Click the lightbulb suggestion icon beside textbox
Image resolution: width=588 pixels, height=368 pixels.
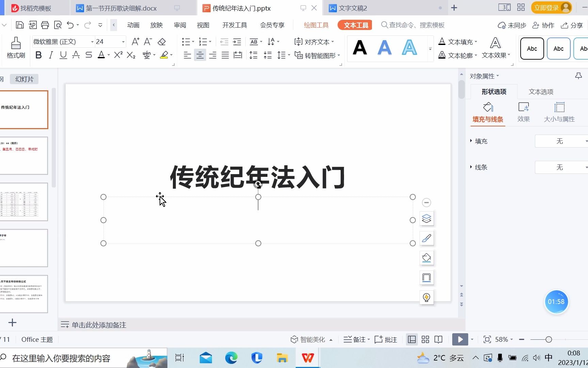click(426, 297)
